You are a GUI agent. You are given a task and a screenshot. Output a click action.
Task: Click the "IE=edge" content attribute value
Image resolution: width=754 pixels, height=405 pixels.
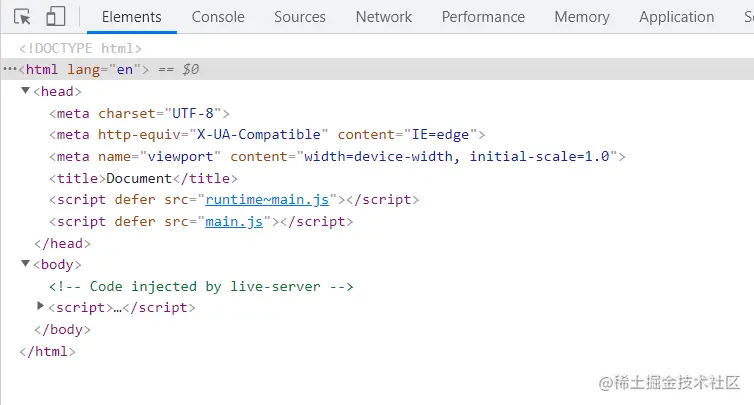(440, 135)
